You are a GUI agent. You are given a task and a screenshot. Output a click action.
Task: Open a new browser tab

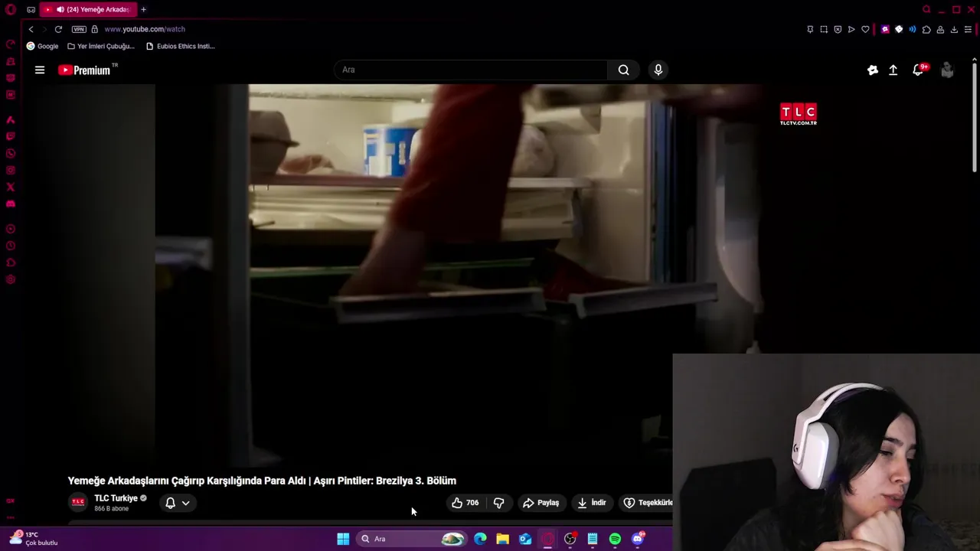pos(143,9)
